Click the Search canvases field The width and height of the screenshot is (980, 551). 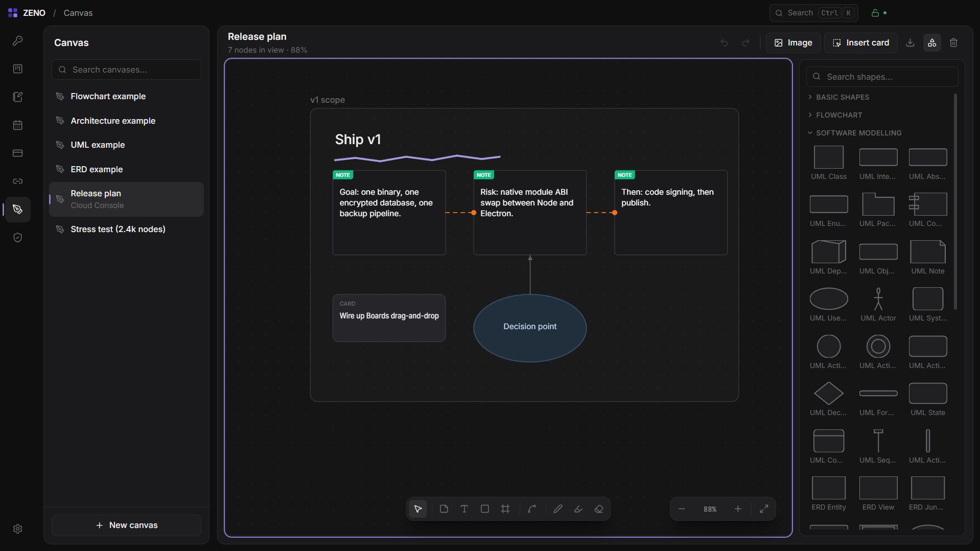tap(126, 70)
